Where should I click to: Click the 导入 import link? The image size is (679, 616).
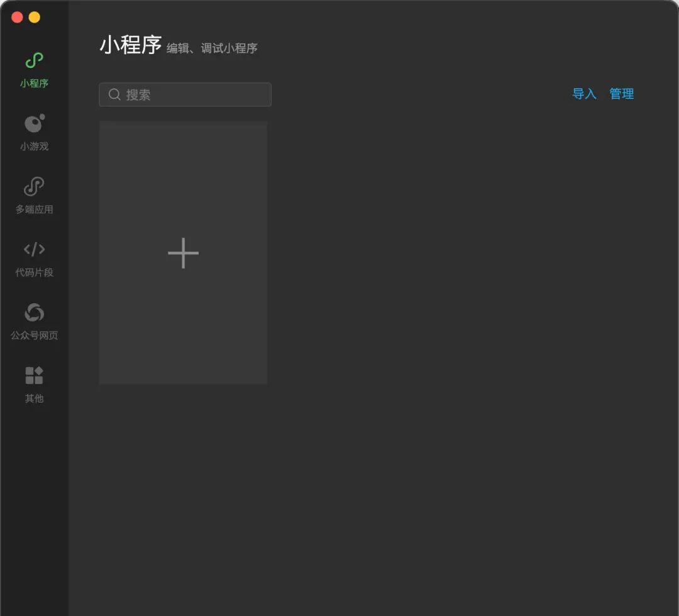(584, 94)
